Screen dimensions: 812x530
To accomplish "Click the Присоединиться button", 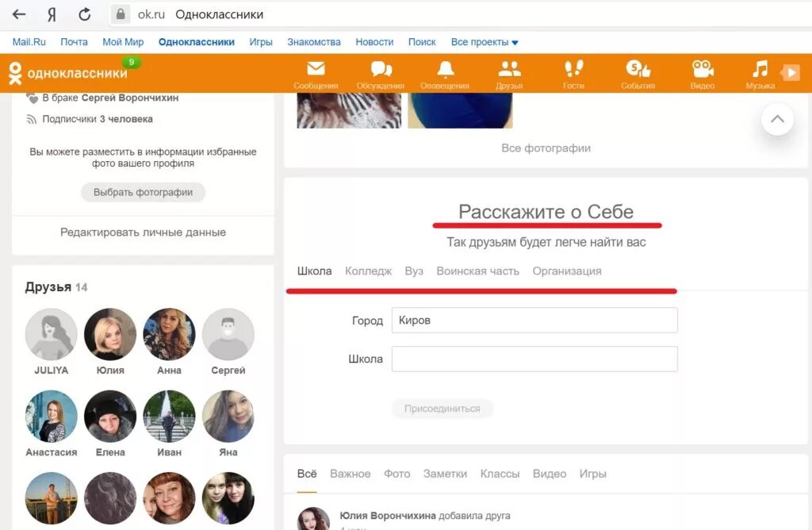I will click(x=442, y=409).
